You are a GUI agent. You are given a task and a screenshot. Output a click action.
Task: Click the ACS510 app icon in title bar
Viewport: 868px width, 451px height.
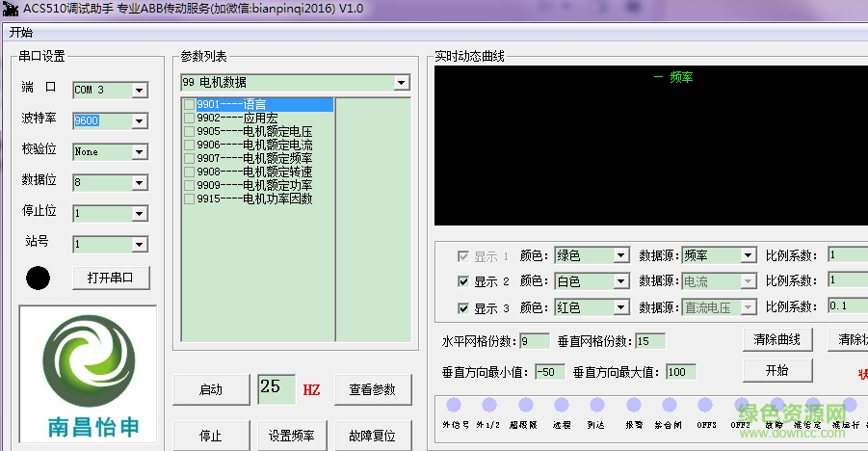(x=10, y=9)
